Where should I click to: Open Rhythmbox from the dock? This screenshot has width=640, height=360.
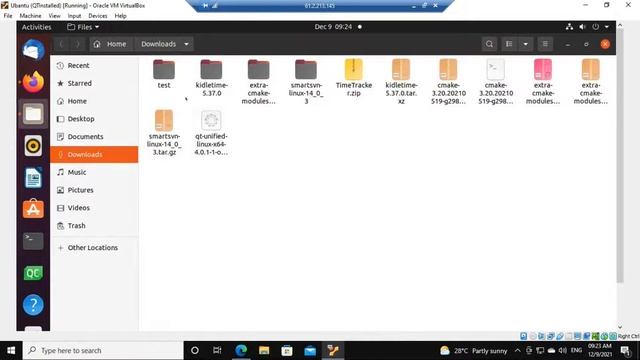click(33, 145)
